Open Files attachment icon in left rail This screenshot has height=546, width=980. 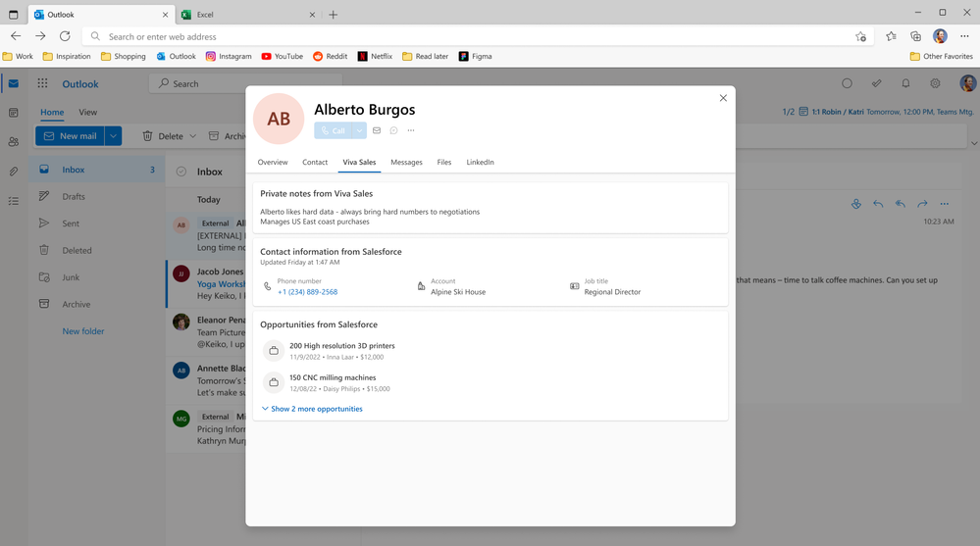tap(14, 172)
